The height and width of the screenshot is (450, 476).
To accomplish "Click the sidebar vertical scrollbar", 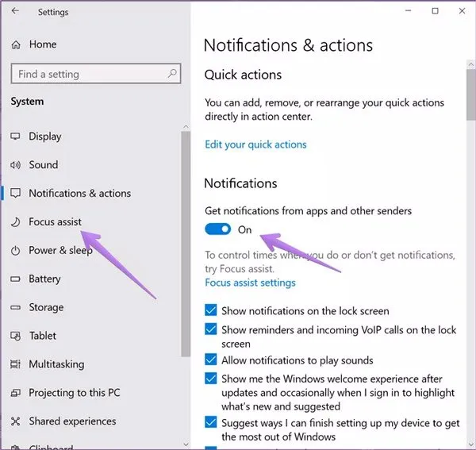I will (186, 238).
